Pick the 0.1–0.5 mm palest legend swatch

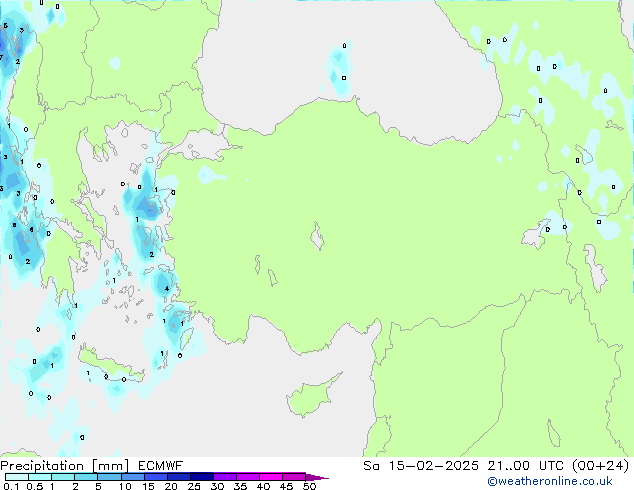coord(17,477)
